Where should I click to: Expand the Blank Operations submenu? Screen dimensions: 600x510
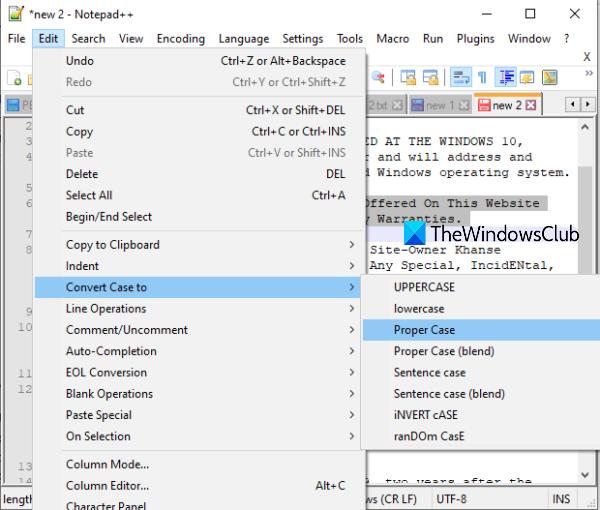pyautogui.click(x=197, y=394)
